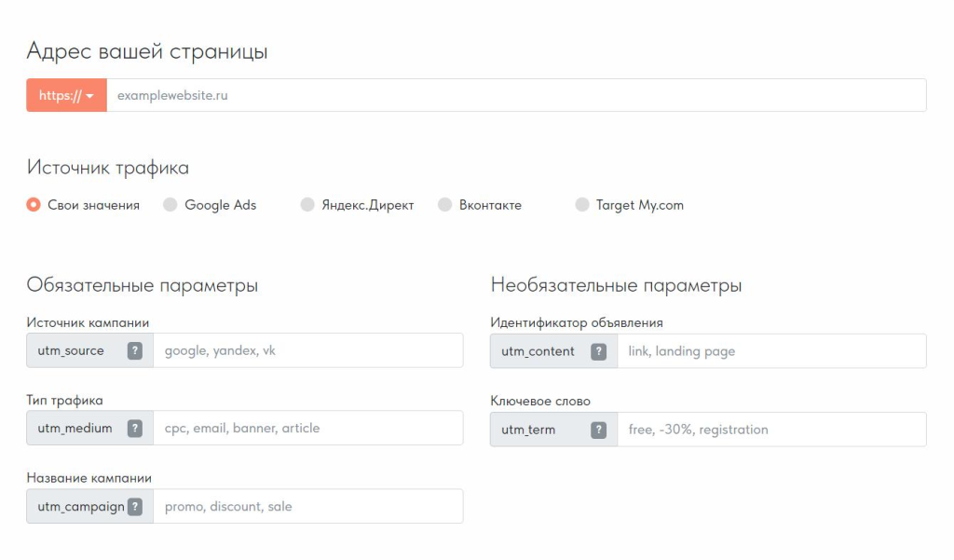
Task: Focus the utm_medium field (cpc, email, banner)
Action: [x=307, y=428]
